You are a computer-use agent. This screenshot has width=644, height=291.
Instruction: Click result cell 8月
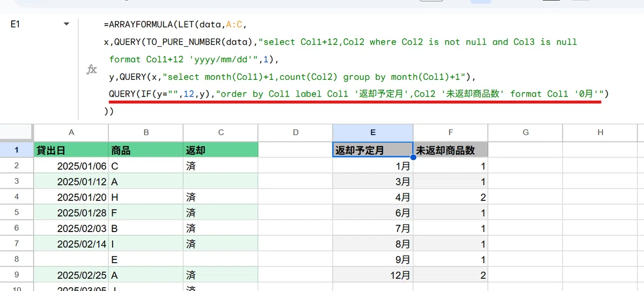point(373,243)
